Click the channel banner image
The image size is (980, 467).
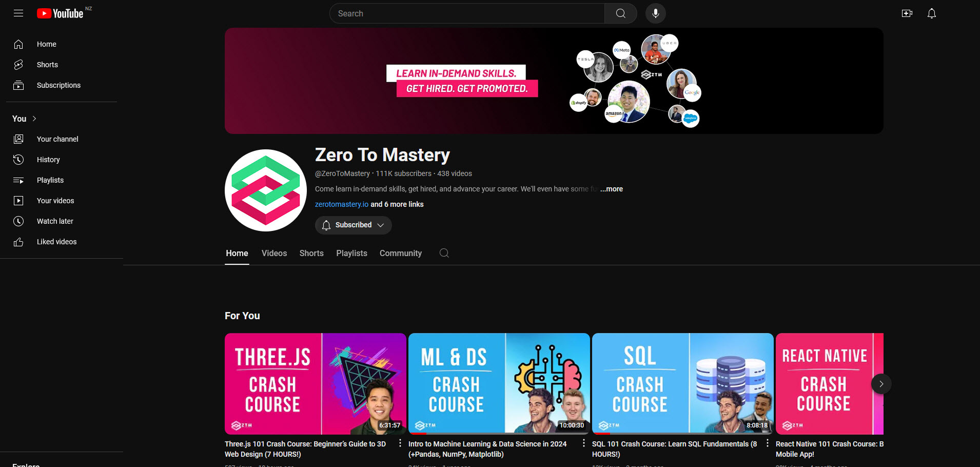(x=554, y=81)
